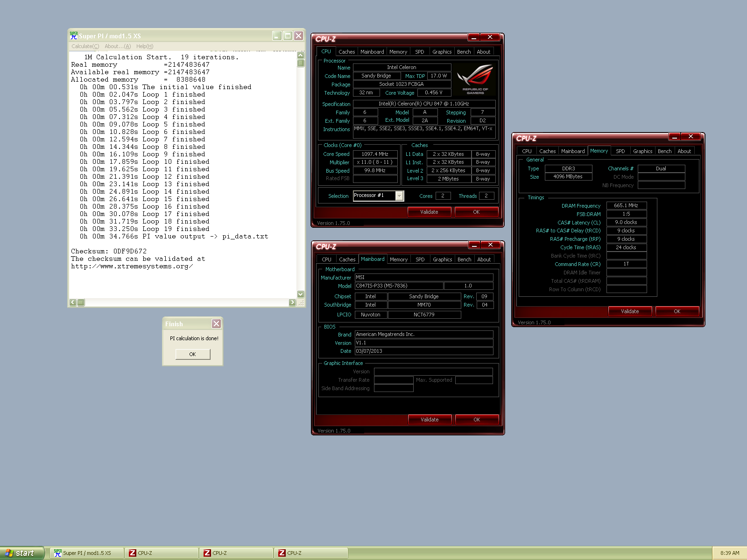
Task: Minimize the CPU-Z Mainboard window
Action: click(x=474, y=245)
